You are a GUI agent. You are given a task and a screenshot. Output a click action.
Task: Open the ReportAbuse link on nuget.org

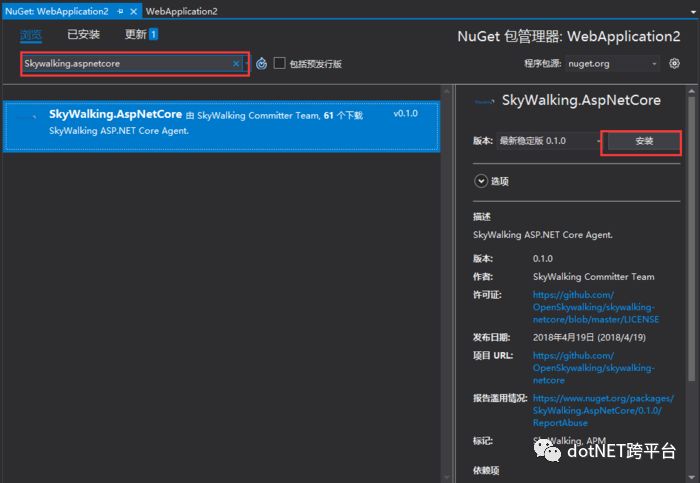click(x=603, y=410)
